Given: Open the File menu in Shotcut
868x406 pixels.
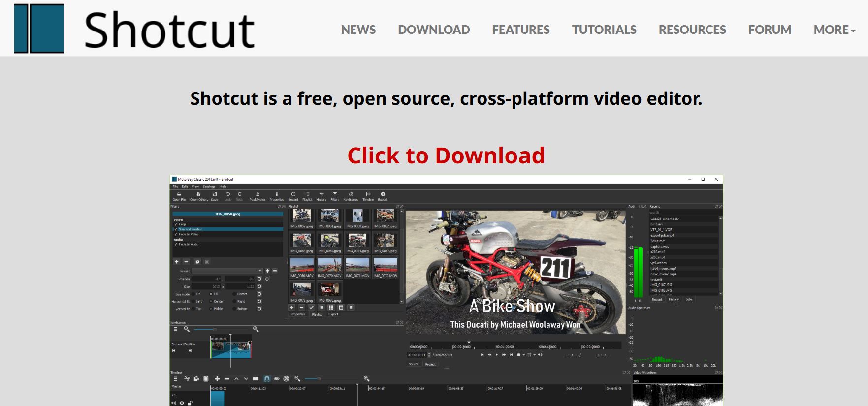Looking at the screenshot, I should [175, 187].
